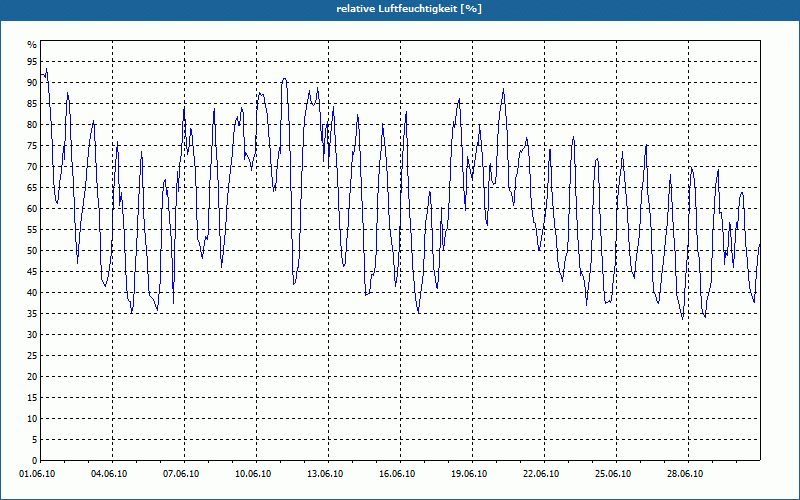Click the date label 07.06.10

coord(181,474)
